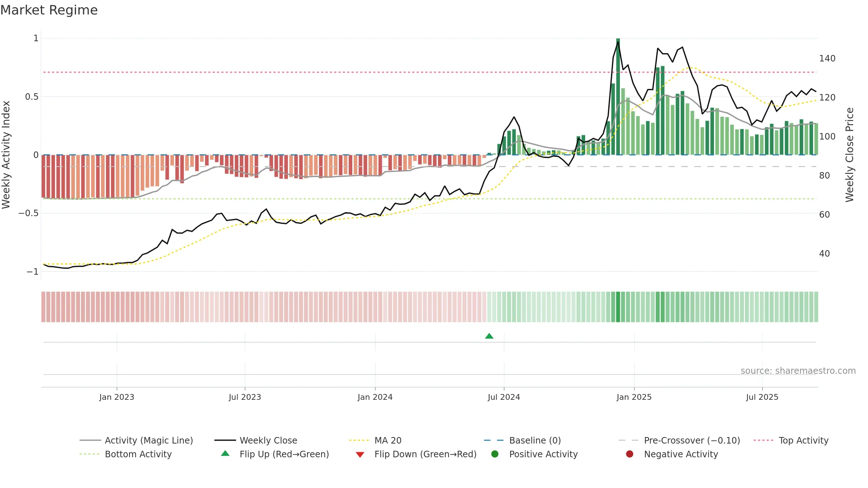Click the Weekly Close Price axis title
868x488 pixels.
[850, 155]
